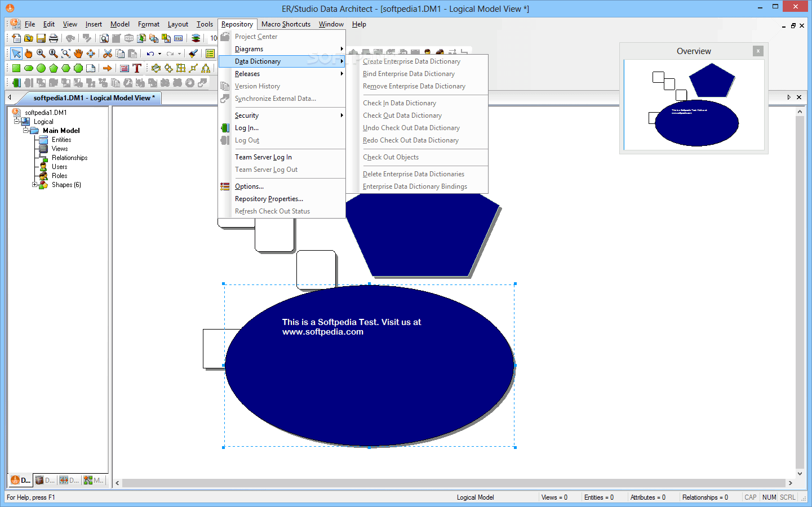Choose the arrow Selection tool
The image size is (812, 507).
point(16,54)
